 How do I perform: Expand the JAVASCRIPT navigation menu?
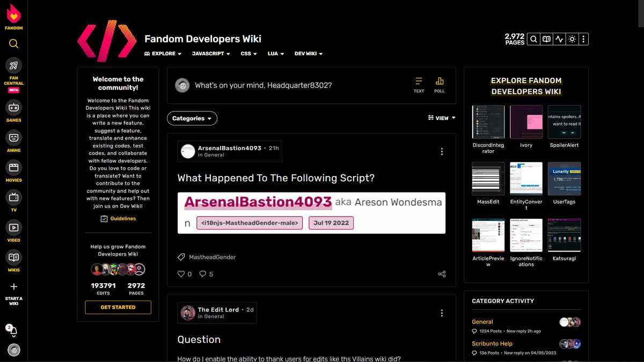point(211,54)
